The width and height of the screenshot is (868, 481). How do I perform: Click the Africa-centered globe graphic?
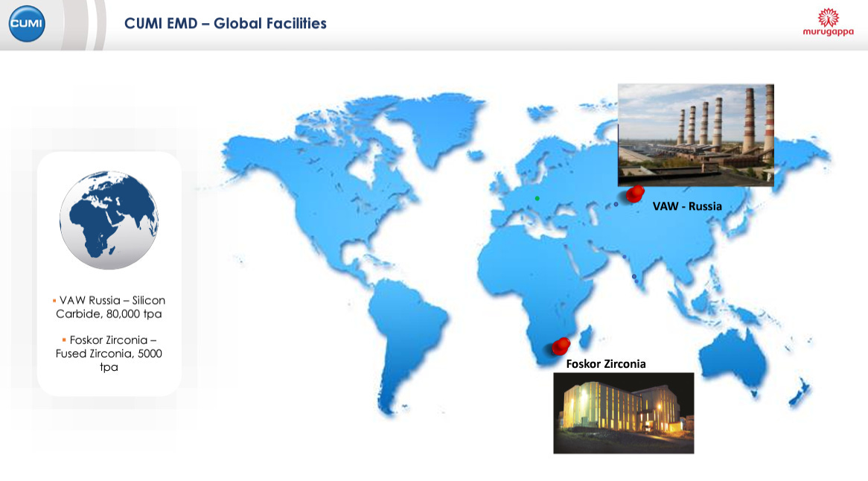click(109, 220)
